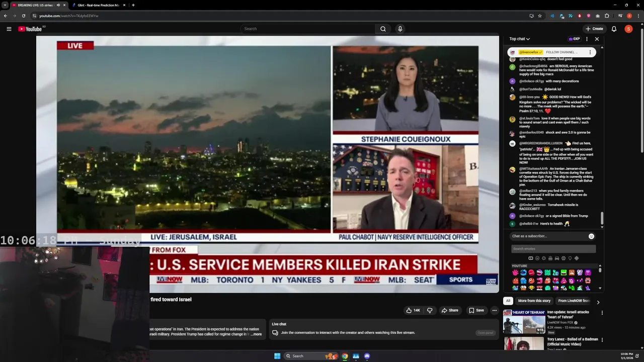Open the YouTube hamburger guide menu
The image size is (644, 362).
[x=9, y=29]
